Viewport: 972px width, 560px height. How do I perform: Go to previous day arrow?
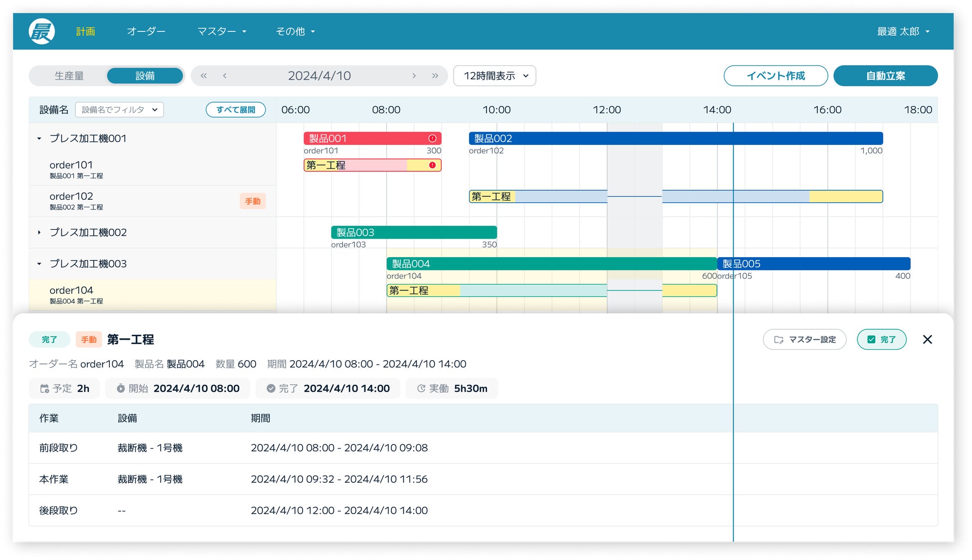click(x=225, y=76)
